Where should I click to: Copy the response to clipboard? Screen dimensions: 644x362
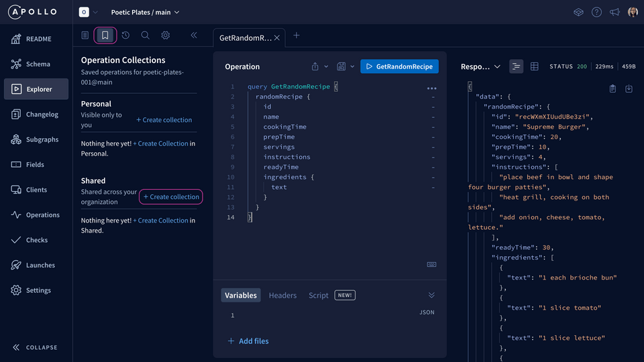(612, 88)
